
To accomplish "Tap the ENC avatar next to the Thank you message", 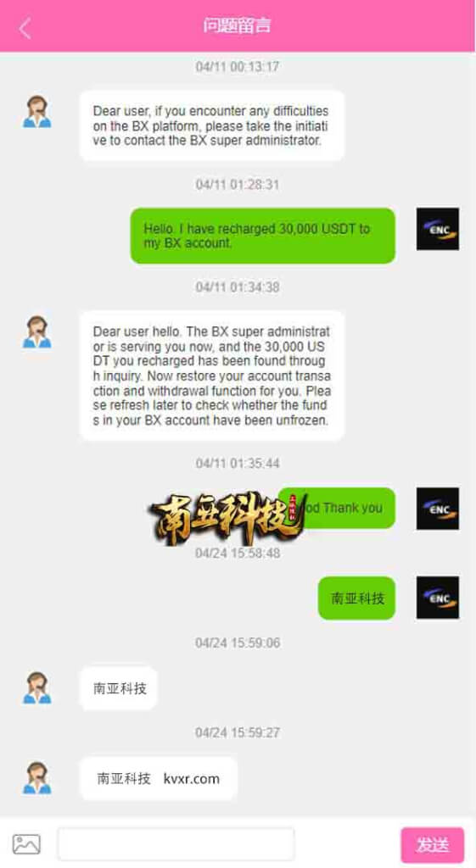I will click(x=438, y=509).
